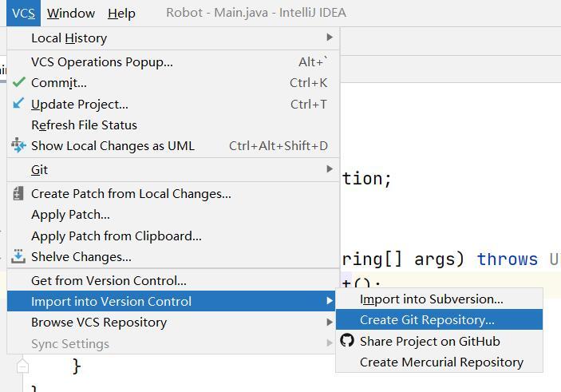Click the Alt+` shortcut text
This screenshot has width=561, height=392.
tap(313, 62)
